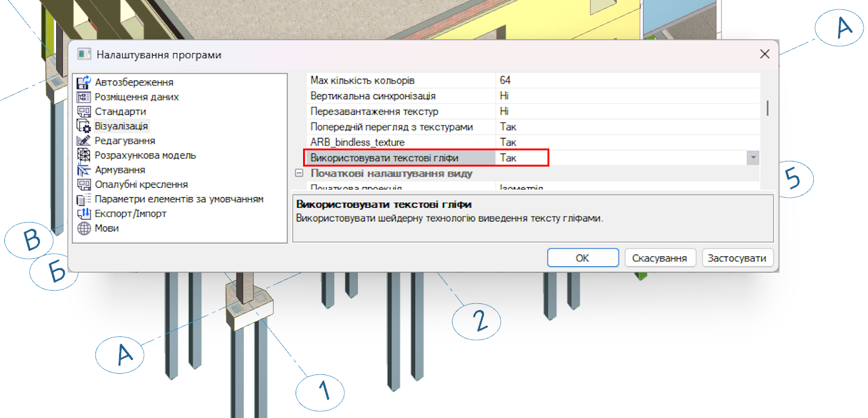Toggle the Перезавантаження текстур value
The image size is (868, 418).
pyautogui.click(x=627, y=112)
